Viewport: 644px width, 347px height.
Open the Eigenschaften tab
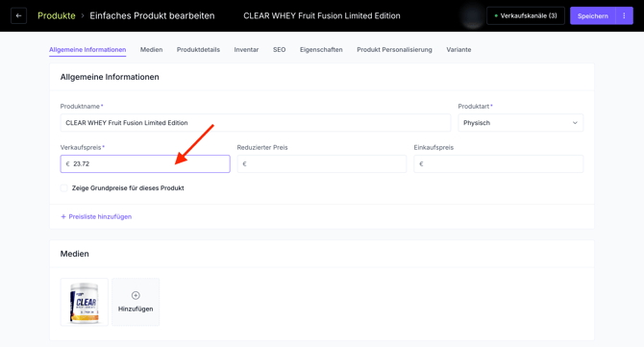coord(321,50)
